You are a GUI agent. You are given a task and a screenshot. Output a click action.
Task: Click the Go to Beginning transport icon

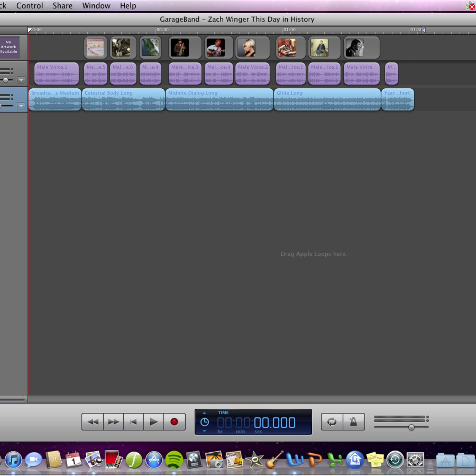coord(133,422)
